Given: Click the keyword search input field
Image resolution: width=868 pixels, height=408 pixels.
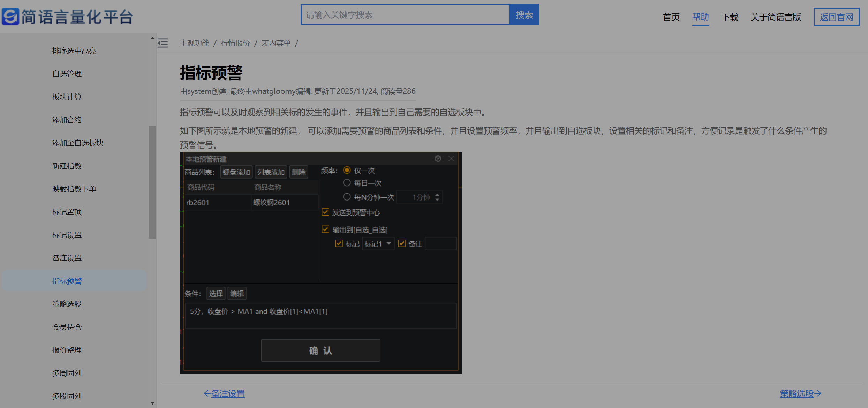Looking at the screenshot, I should (x=405, y=15).
